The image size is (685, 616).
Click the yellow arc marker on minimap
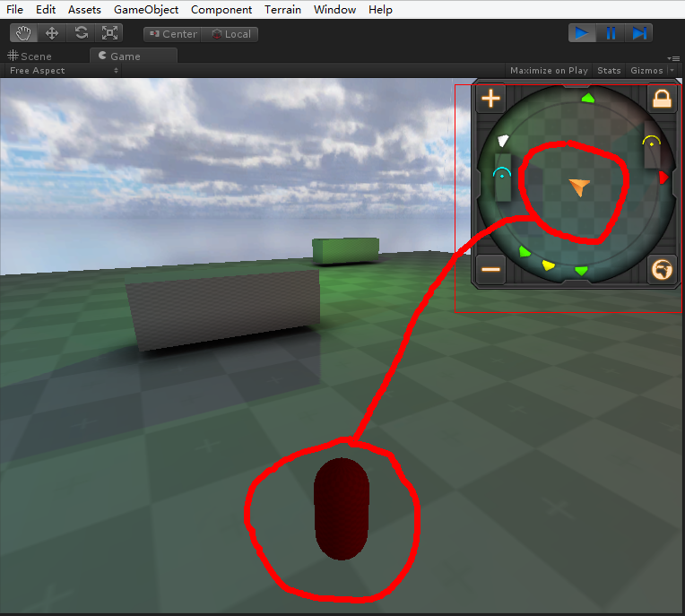[x=651, y=141]
